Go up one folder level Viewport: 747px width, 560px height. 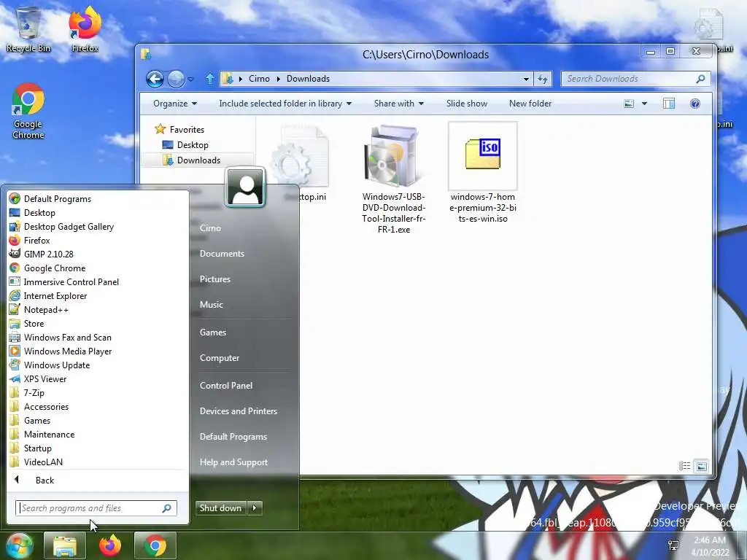pyautogui.click(x=209, y=79)
